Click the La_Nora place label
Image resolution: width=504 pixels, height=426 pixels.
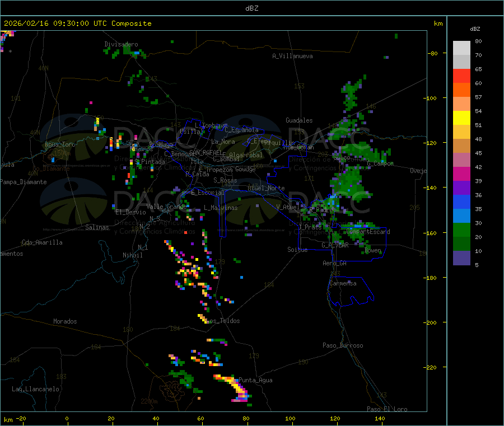[x=223, y=142]
